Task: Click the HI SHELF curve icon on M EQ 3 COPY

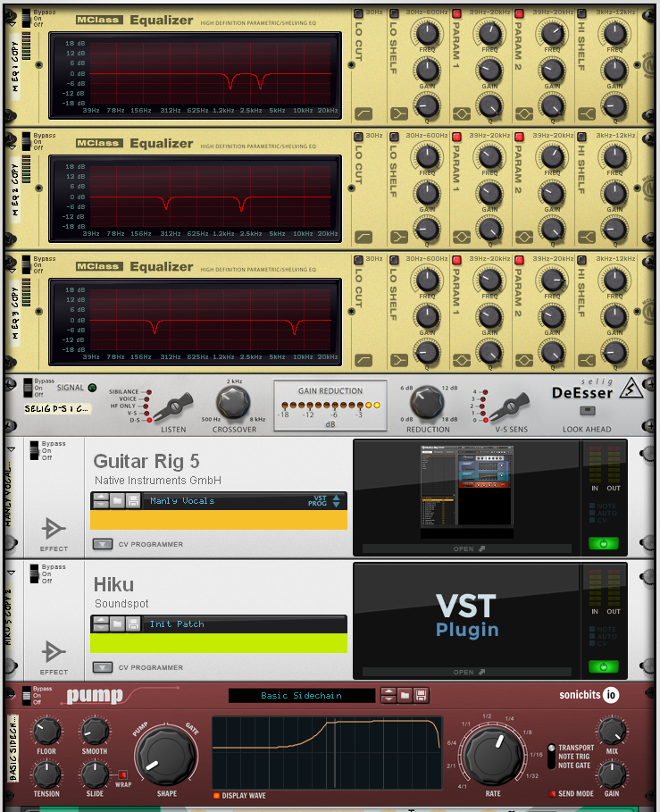Action: tap(587, 360)
